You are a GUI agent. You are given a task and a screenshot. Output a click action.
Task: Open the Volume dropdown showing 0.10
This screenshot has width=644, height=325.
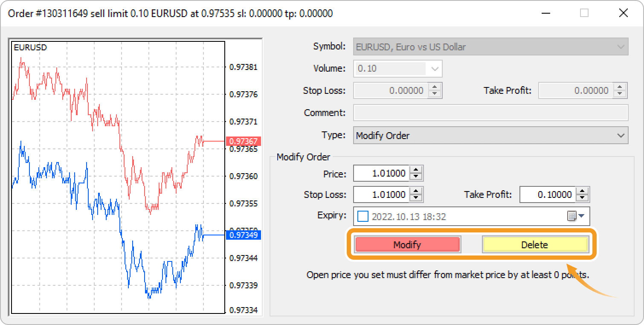click(398, 68)
